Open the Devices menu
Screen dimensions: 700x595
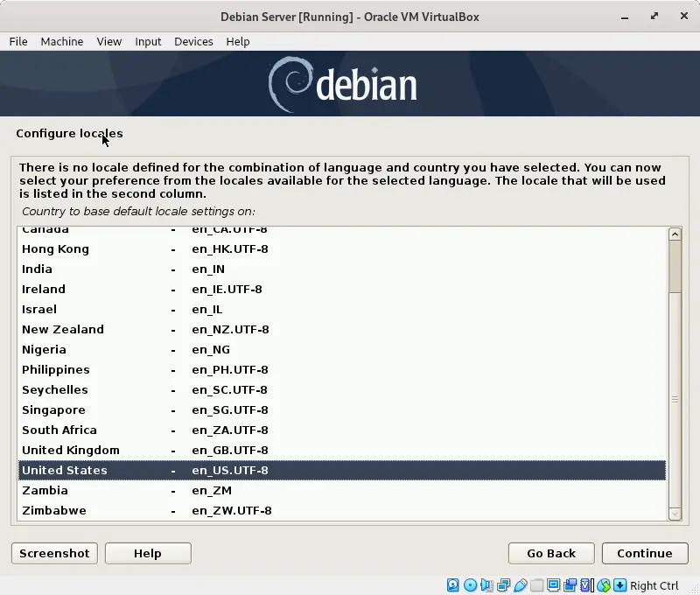(193, 41)
